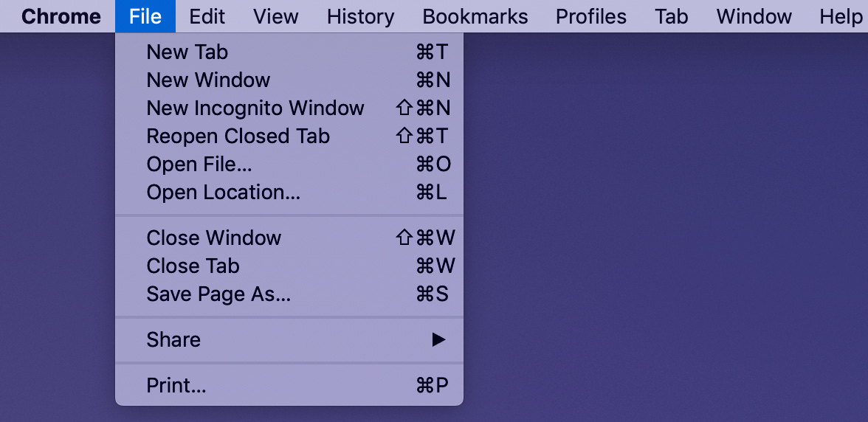Choose Close Tab entry

(x=289, y=266)
